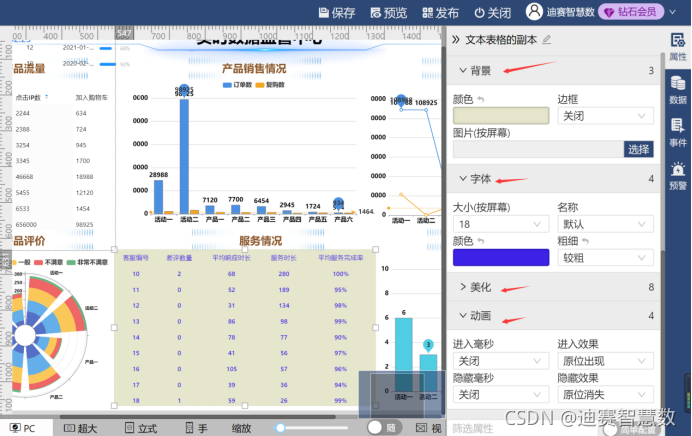692x436 pixels.
Task: Collapse the 字体 section
Action: tap(463, 178)
